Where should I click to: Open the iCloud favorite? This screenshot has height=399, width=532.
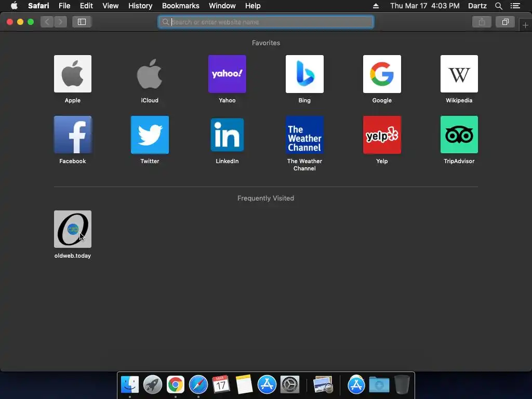150,74
